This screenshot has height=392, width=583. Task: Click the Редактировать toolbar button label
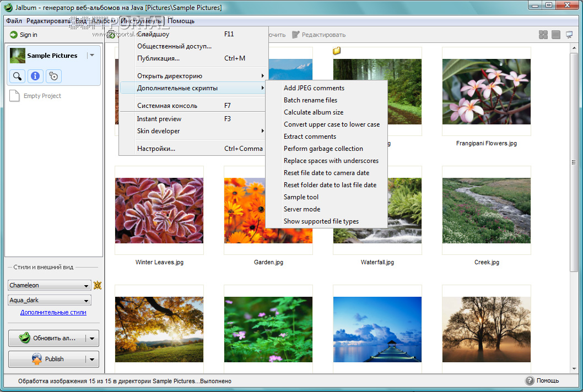pyautogui.click(x=323, y=35)
